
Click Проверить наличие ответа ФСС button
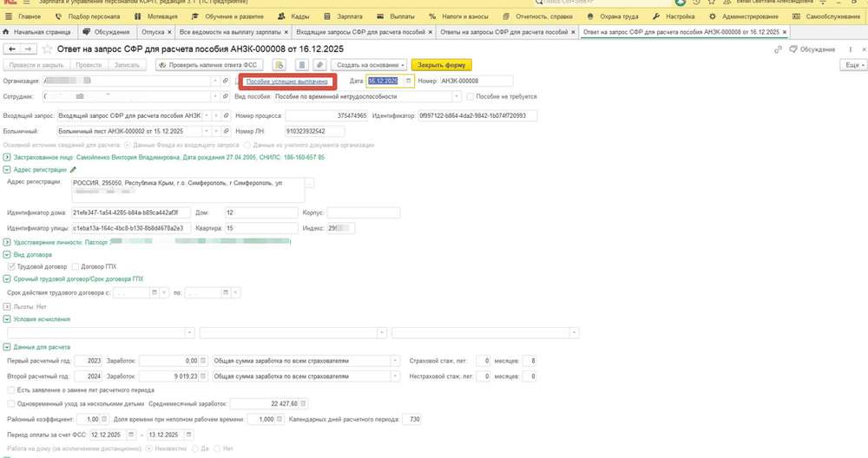click(x=208, y=65)
